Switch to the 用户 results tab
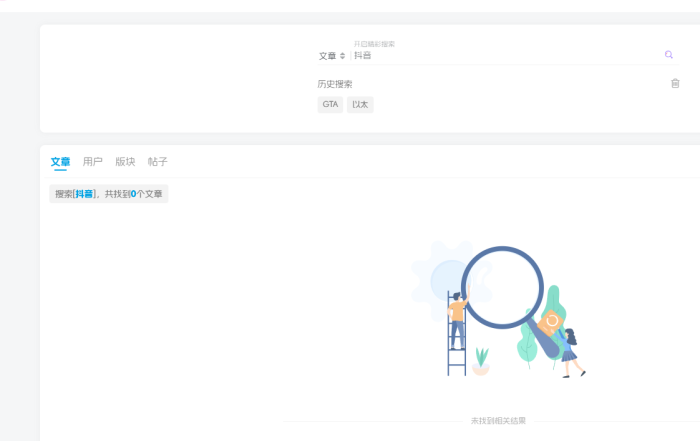 click(93, 161)
